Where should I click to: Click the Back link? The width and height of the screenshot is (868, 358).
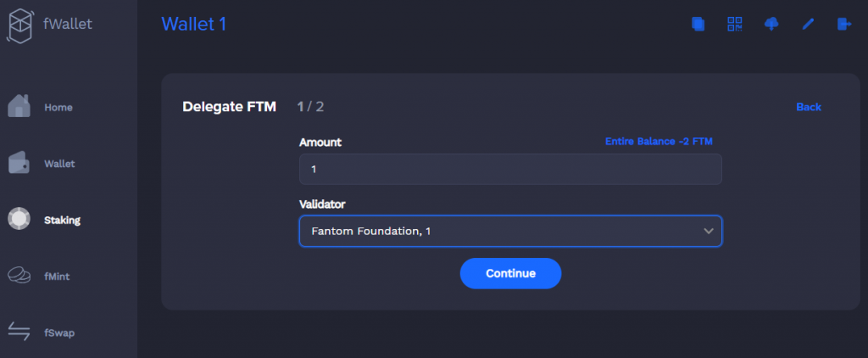pos(808,107)
